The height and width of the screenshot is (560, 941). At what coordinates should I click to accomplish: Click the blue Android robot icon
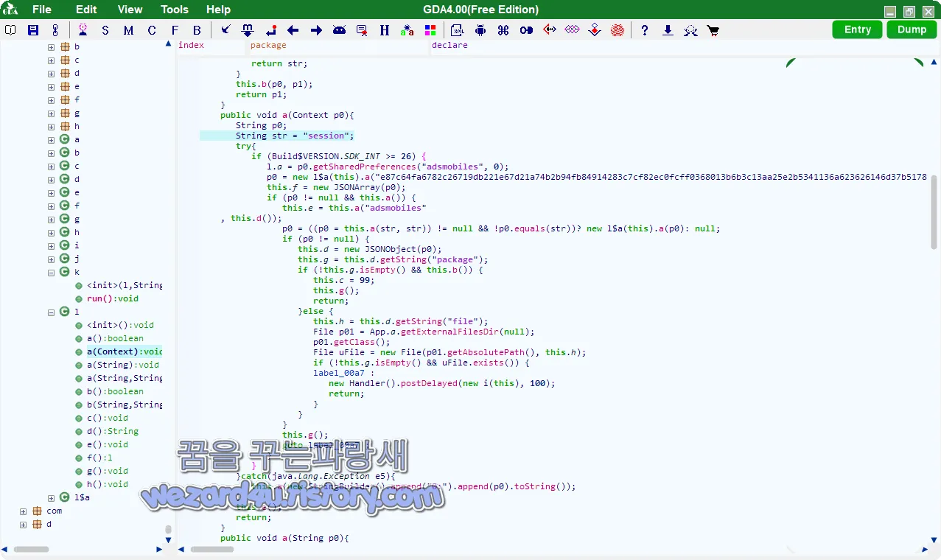click(480, 30)
